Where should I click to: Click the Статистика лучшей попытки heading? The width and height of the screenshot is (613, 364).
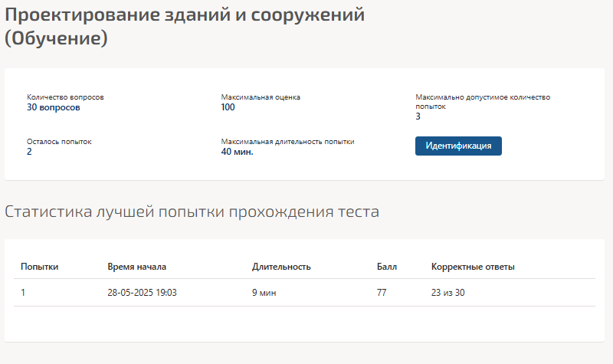pos(192,212)
